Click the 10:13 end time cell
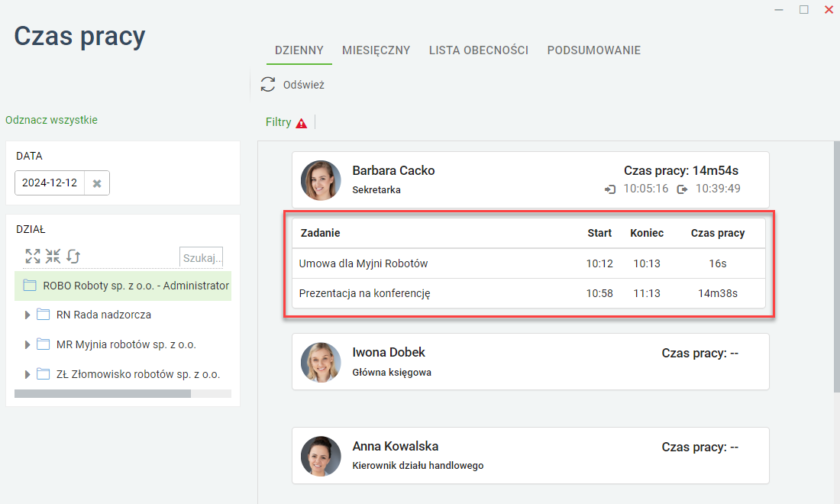 pyautogui.click(x=647, y=263)
